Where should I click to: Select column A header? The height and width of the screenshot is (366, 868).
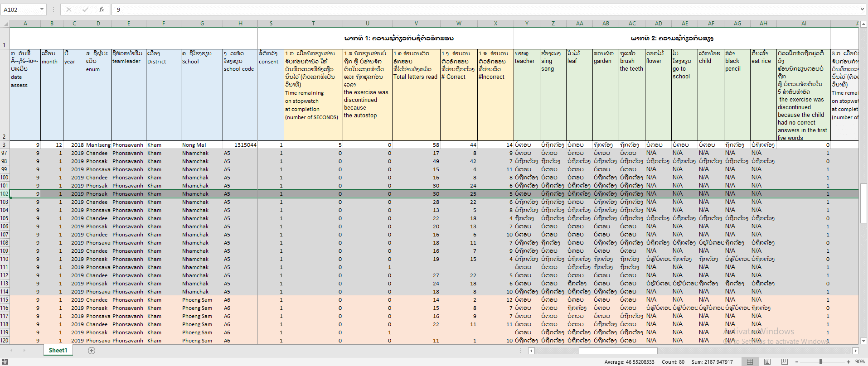[x=25, y=24]
